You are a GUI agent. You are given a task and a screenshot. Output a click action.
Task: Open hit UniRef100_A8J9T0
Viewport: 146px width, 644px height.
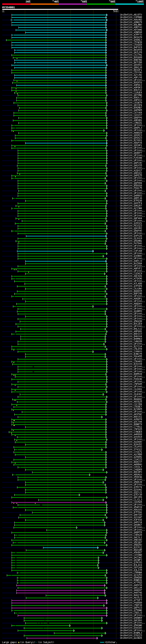point(131,15)
